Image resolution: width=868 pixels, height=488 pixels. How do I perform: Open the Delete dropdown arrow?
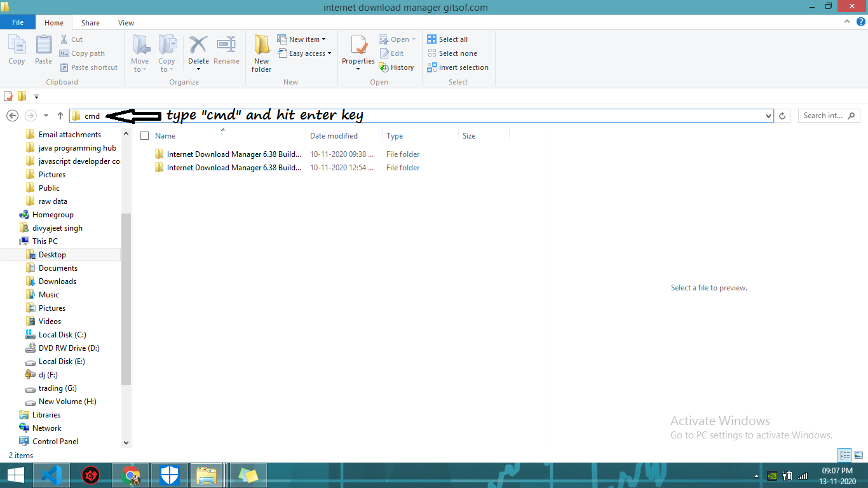pyautogui.click(x=198, y=69)
